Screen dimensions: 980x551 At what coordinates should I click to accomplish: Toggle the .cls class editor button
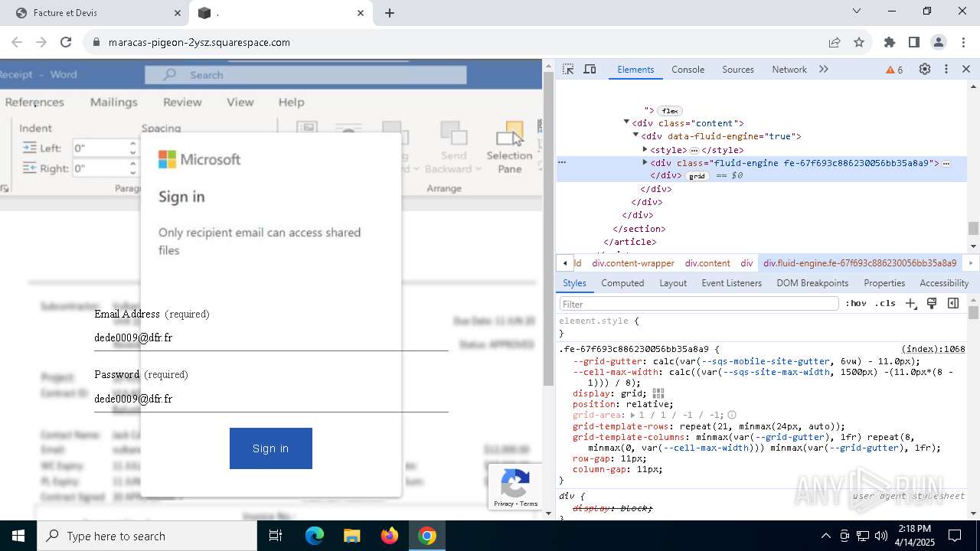tap(885, 304)
